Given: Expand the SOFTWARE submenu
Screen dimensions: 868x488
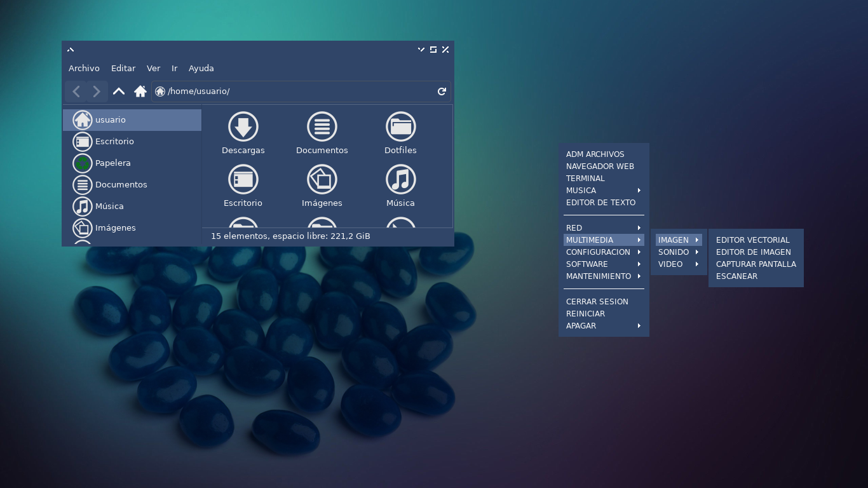Looking at the screenshot, I should (604, 264).
